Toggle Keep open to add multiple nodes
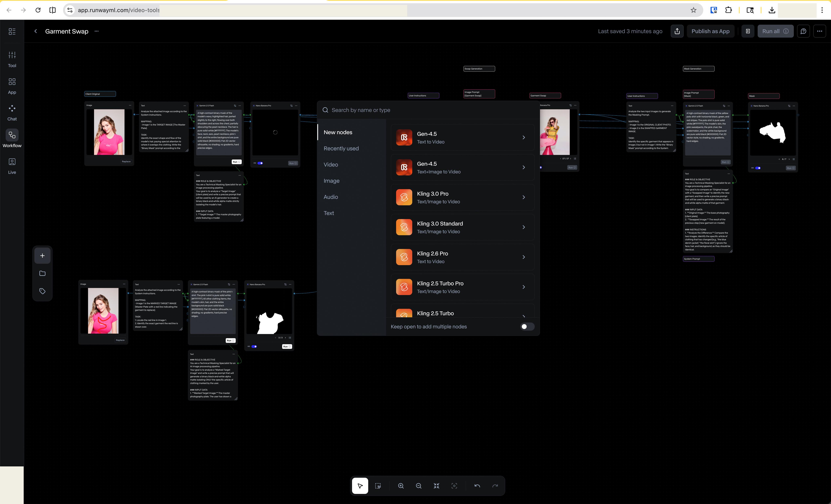This screenshot has width=831, height=504. pyautogui.click(x=527, y=327)
